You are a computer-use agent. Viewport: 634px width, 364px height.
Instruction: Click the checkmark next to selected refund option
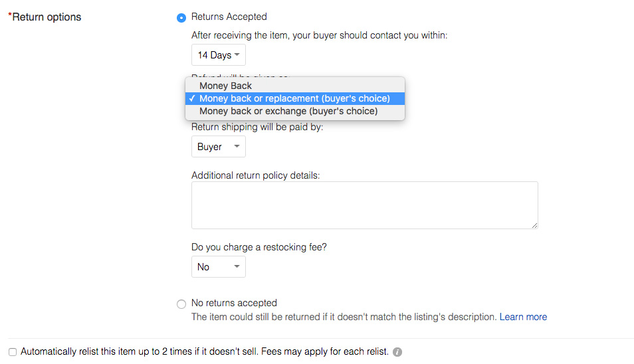click(191, 98)
